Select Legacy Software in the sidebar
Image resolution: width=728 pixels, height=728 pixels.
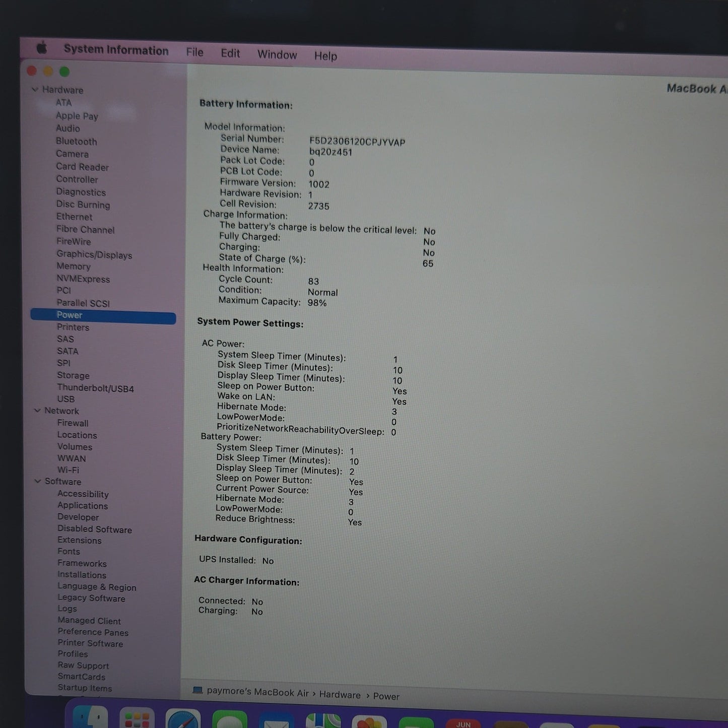(x=91, y=599)
